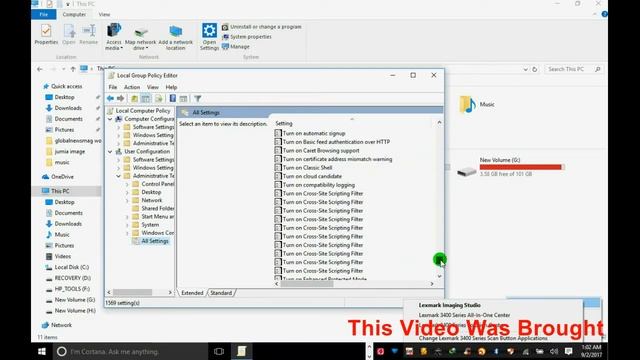The height and width of the screenshot is (360, 640).
Task: Open the Help icon in policy editor toolbar
Action: [x=173, y=98]
